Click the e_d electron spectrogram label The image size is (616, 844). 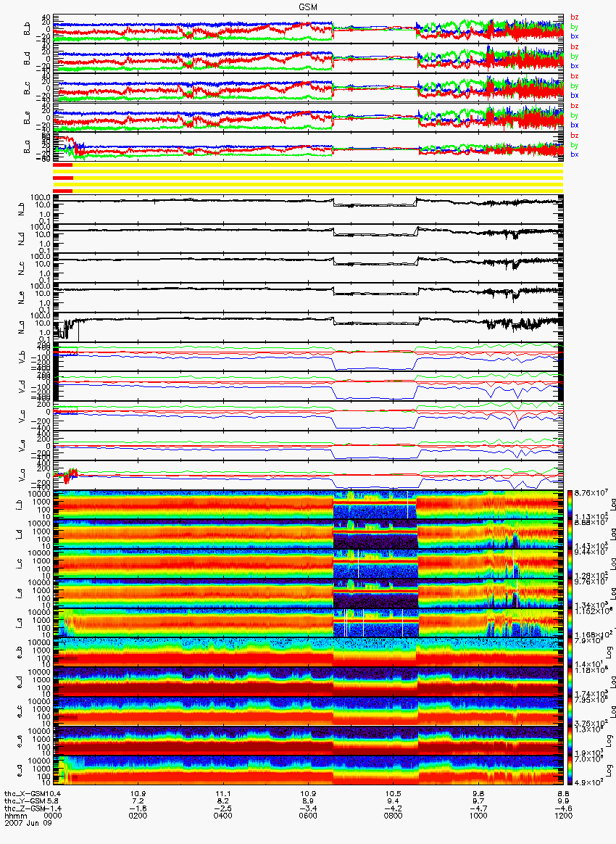(x=18, y=682)
